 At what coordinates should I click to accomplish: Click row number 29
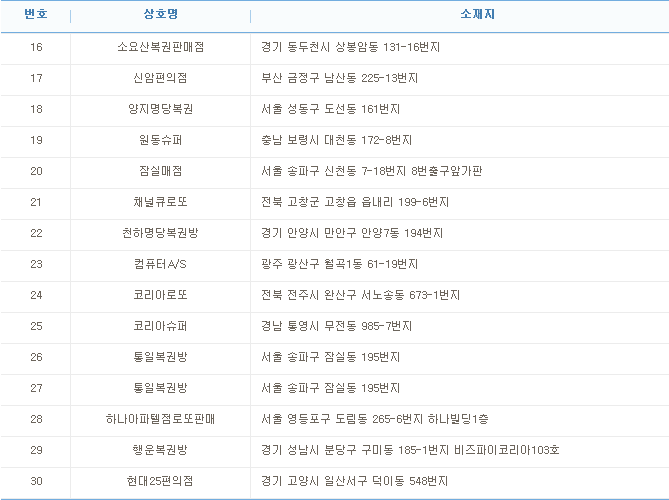point(36,450)
